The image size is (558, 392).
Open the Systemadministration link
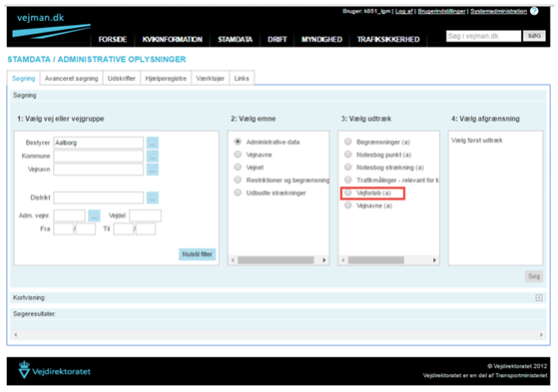[x=498, y=11]
